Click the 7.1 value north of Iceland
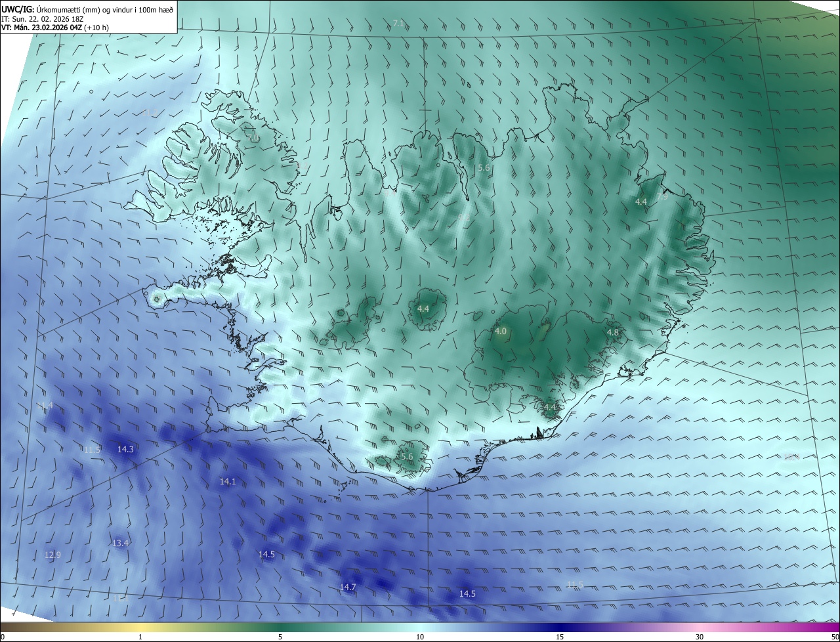Viewport: 840px width, 642px height. pyautogui.click(x=398, y=24)
